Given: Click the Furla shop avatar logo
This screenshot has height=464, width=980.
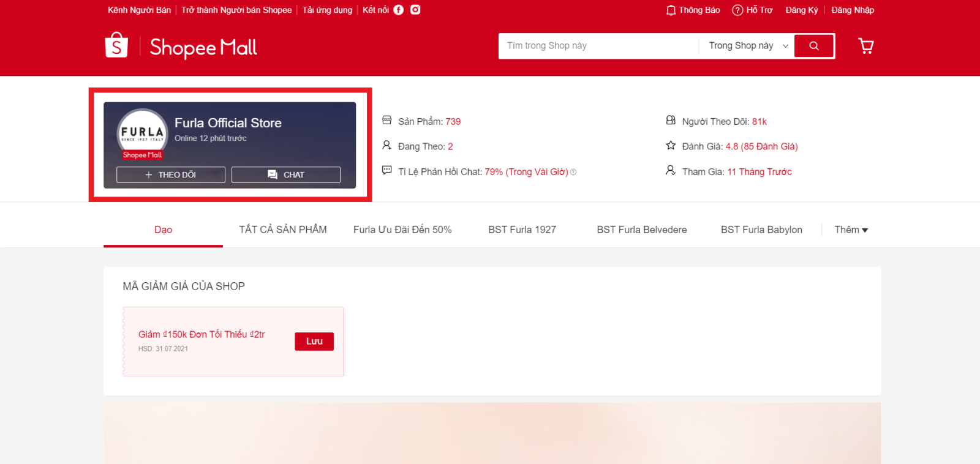Looking at the screenshot, I should 142,133.
